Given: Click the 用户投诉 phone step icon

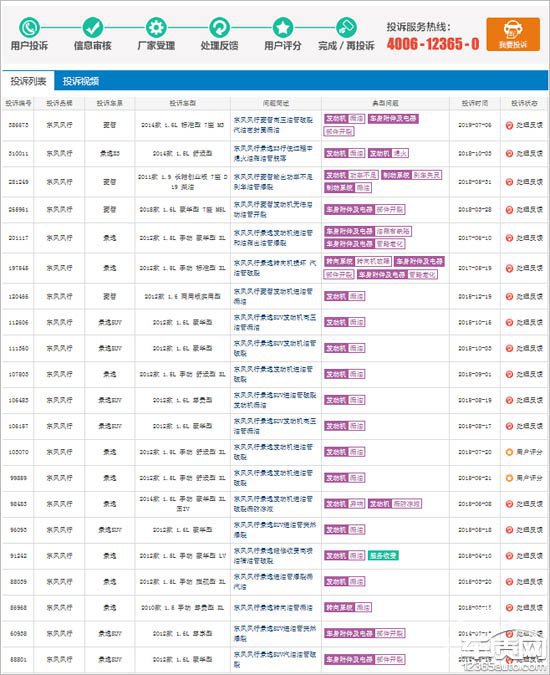Looking at the screenshot, I should pyautogui.click(x=29, y=28).
